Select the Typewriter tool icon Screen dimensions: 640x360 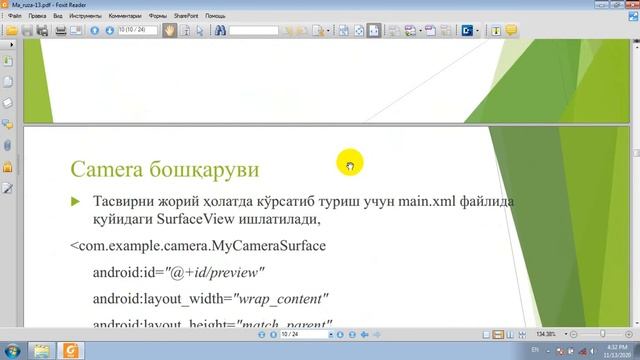tap(496, 31)
